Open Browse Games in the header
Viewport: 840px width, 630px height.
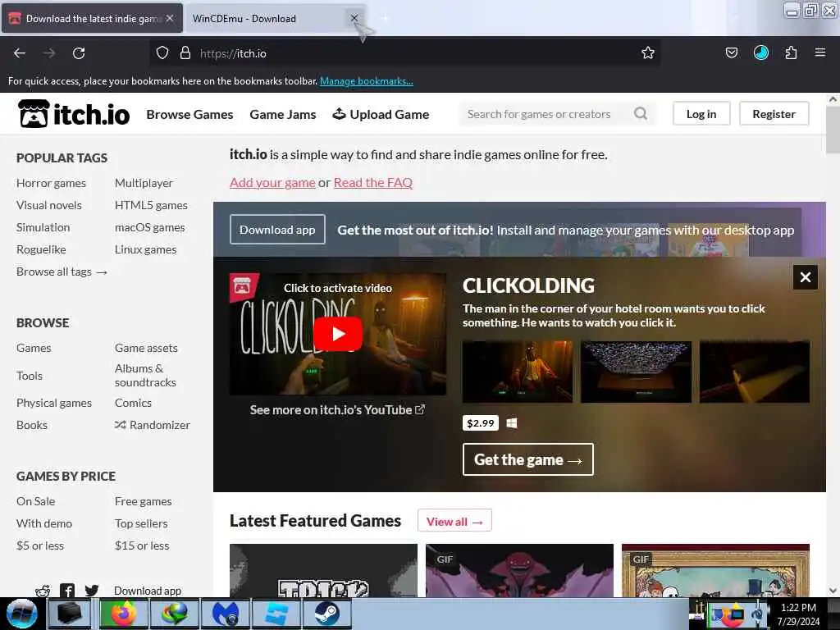(x=189, y=114)
